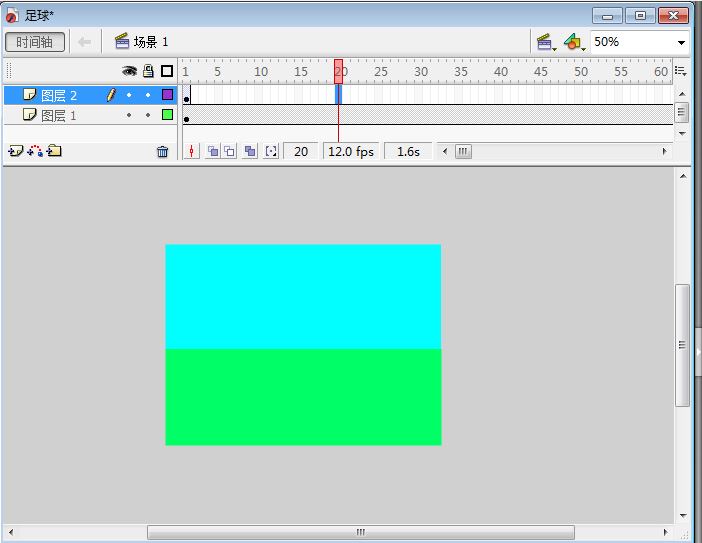Click the timeline layers scroll up arrow
This screenshot has width=702, height=543.
point(682,94)
